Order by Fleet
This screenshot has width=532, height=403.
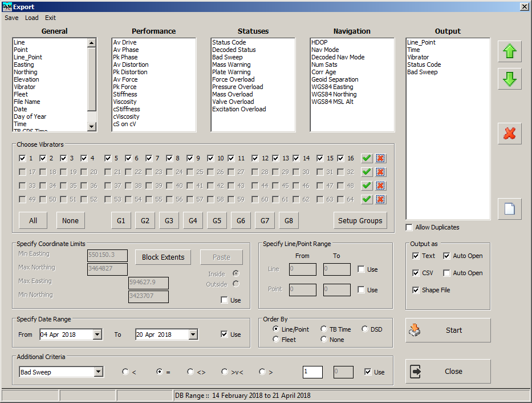[x=276, y=339]
